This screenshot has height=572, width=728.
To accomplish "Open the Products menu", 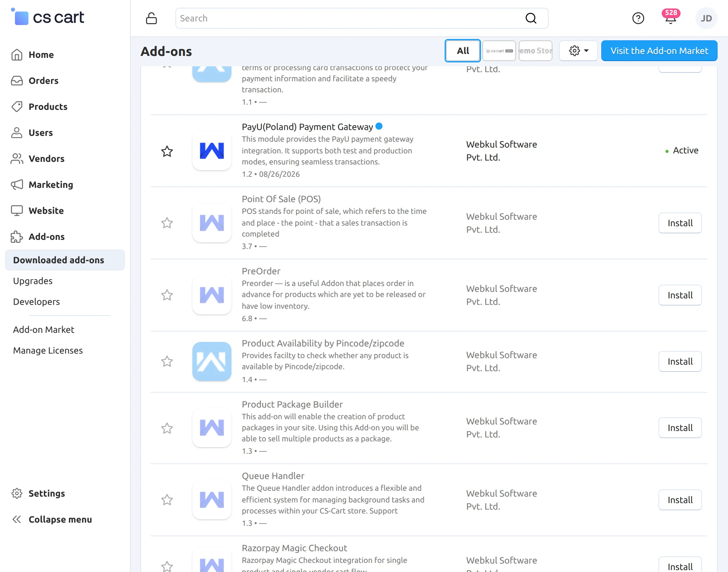I will (39, 107).
